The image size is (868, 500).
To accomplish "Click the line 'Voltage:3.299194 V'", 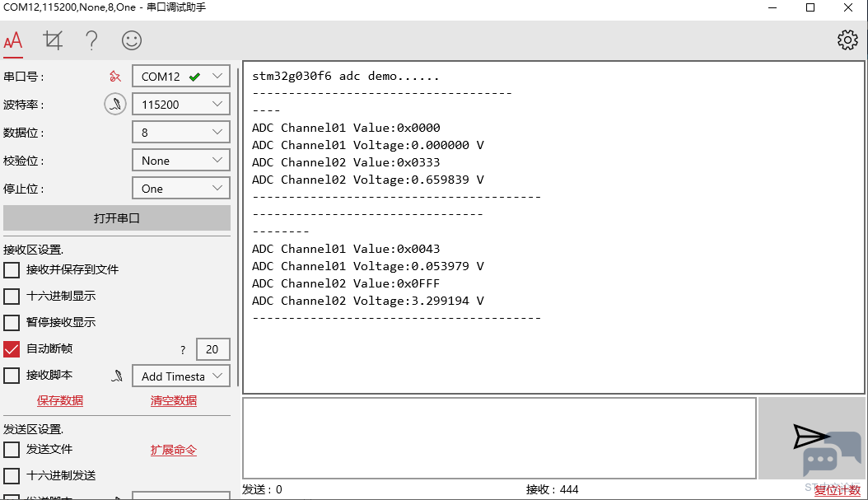I will pos(418,301).
